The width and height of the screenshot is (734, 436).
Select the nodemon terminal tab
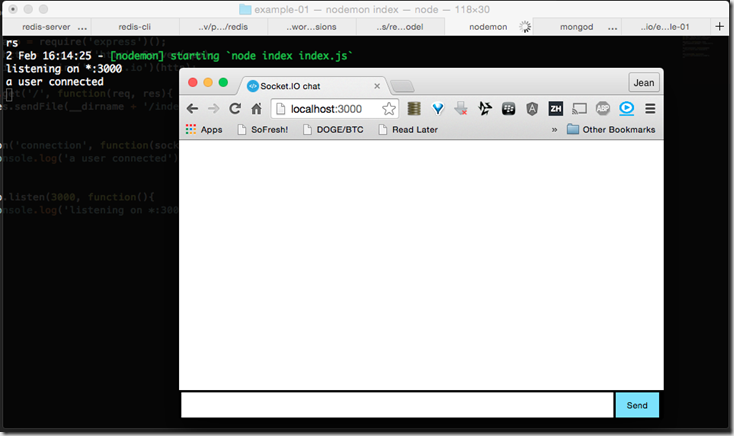click(488, 27)
